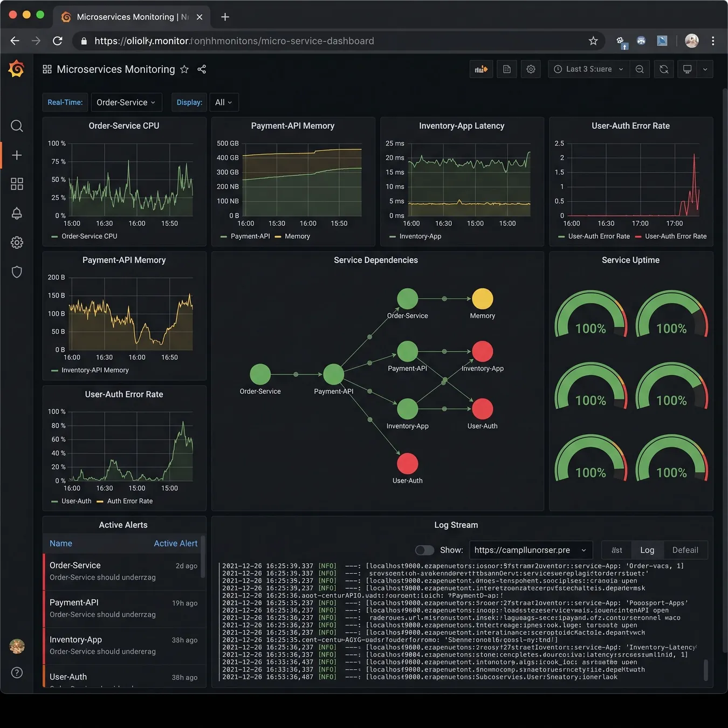Open the help question mark icon

pyautogui.click(x=17, y=672)
